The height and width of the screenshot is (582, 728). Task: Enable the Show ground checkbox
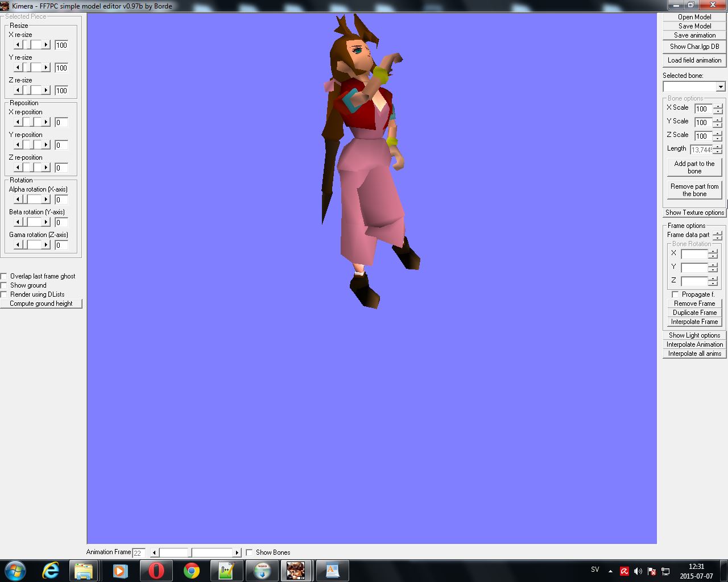pos(4,285)
